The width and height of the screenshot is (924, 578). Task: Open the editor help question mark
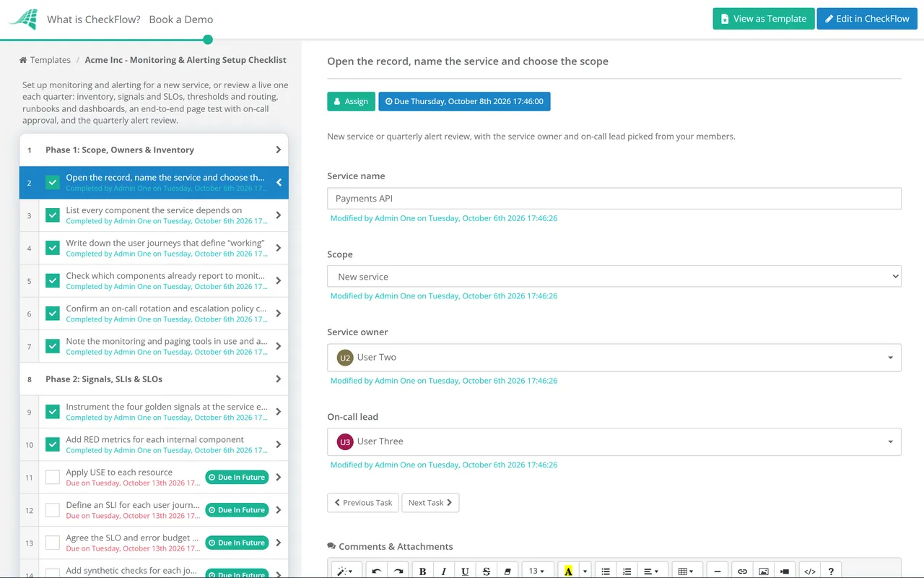[x=831, y=571]
